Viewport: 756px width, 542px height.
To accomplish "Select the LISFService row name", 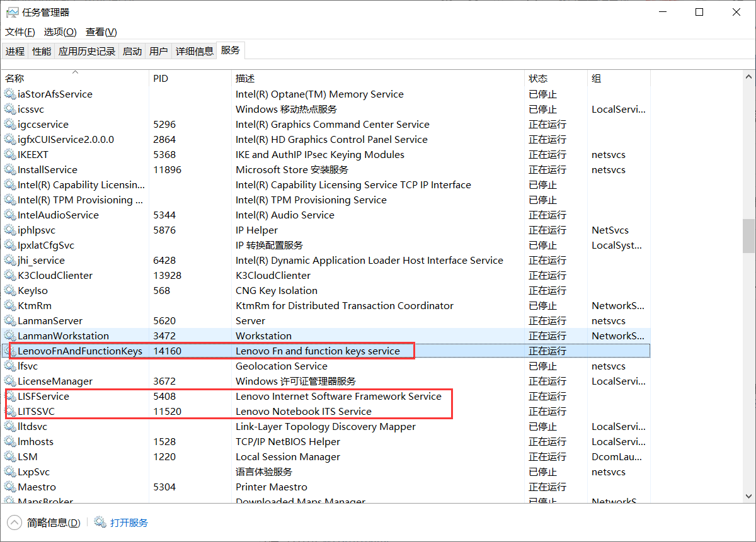I will tap(43, 397).
